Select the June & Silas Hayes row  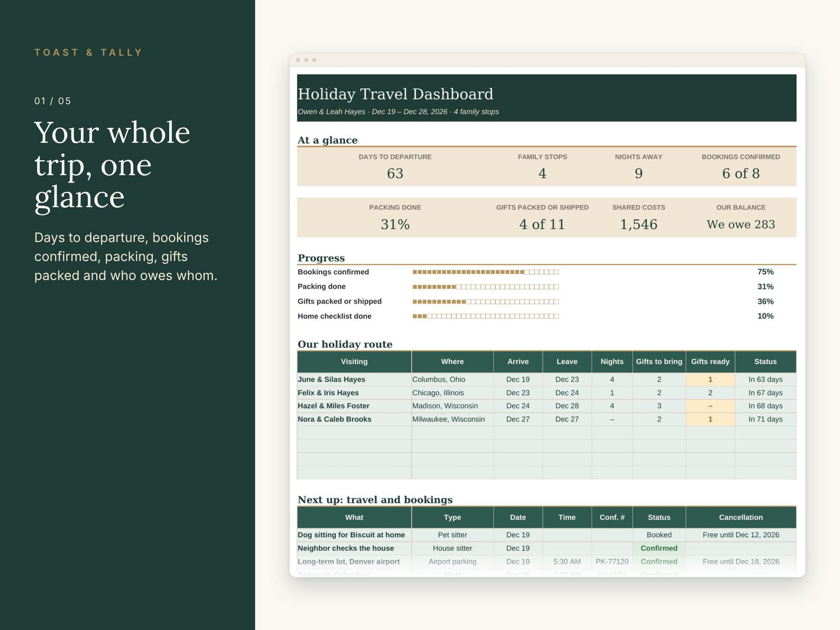pos(547,379)
